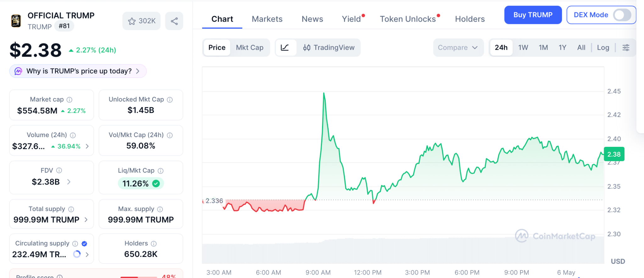Open the chart settings sliders icon
The image size is (644, 278).
626,47
